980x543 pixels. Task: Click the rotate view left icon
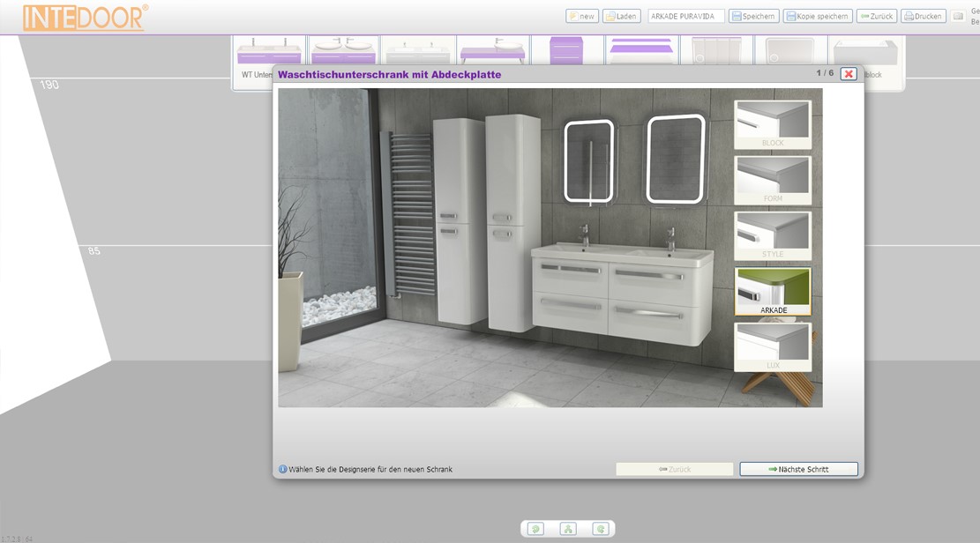(x=535, y=529)
